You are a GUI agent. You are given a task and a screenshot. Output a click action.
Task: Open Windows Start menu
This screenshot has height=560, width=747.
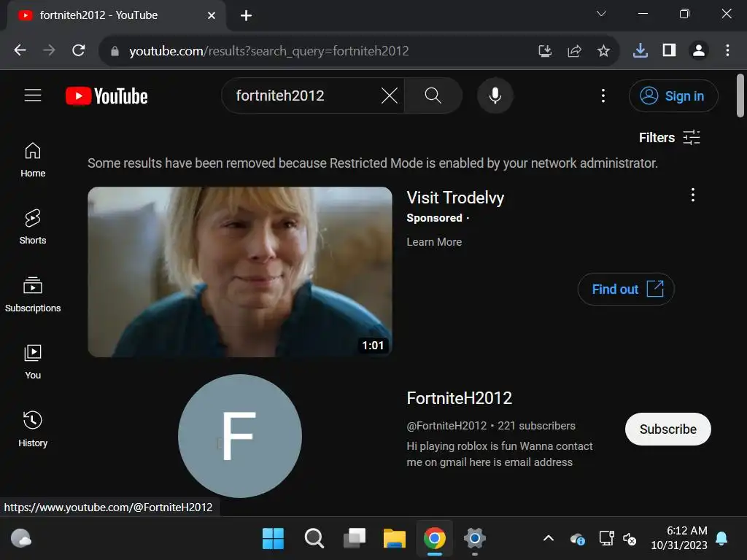point(273,539)
